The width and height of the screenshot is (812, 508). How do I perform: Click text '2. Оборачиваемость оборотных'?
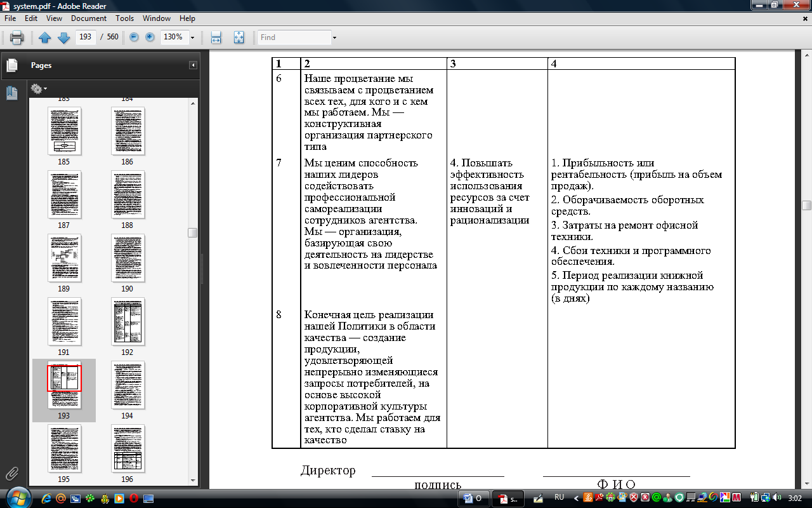pos(627,200)
